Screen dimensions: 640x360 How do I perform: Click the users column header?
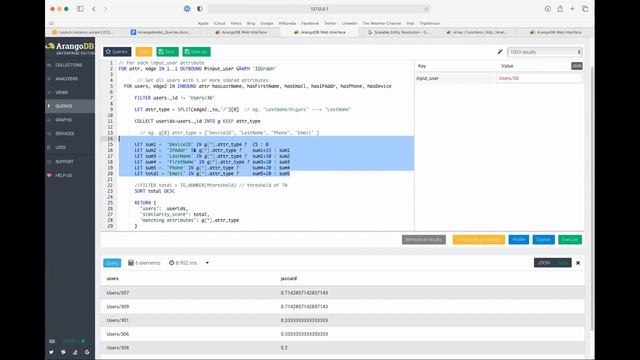113,278
